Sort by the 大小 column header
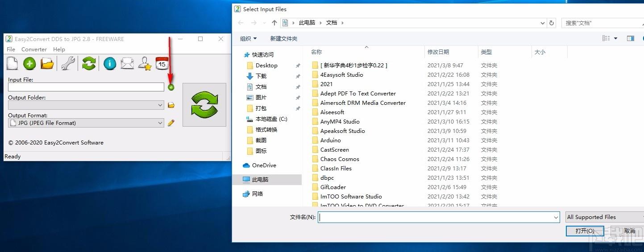This screenshot has width=644, height=252. click(x=540, y=52)
